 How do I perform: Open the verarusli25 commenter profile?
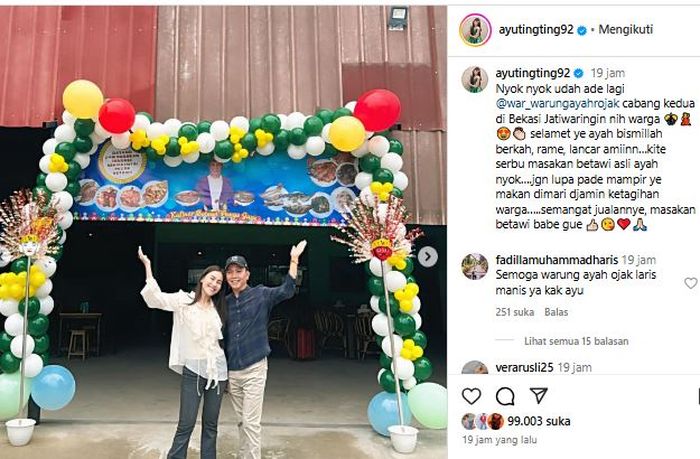pos(524,367)
